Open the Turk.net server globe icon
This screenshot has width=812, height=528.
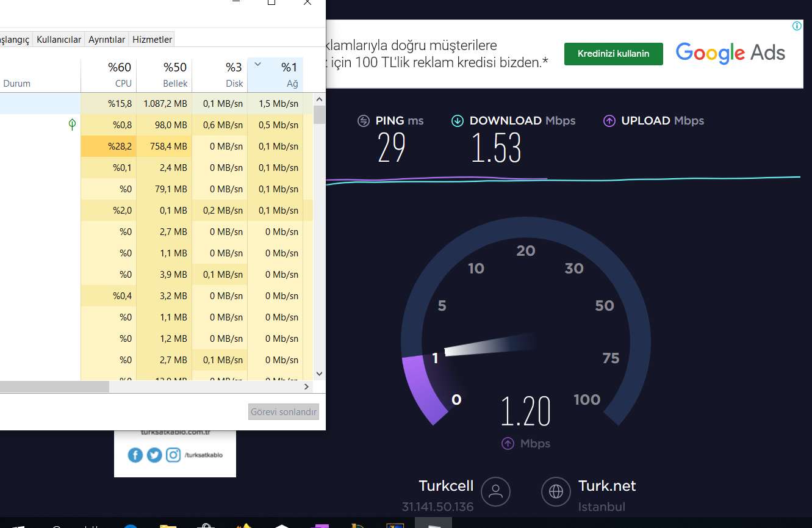[x=556, y=491]
